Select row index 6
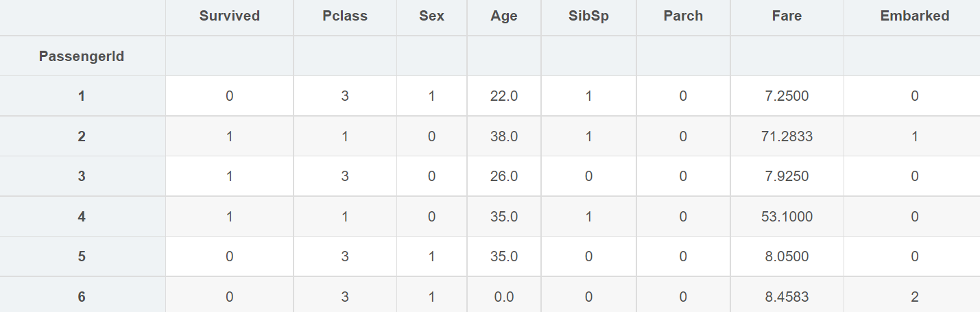Viewport: 980px width, 312px height. (82, 297)
